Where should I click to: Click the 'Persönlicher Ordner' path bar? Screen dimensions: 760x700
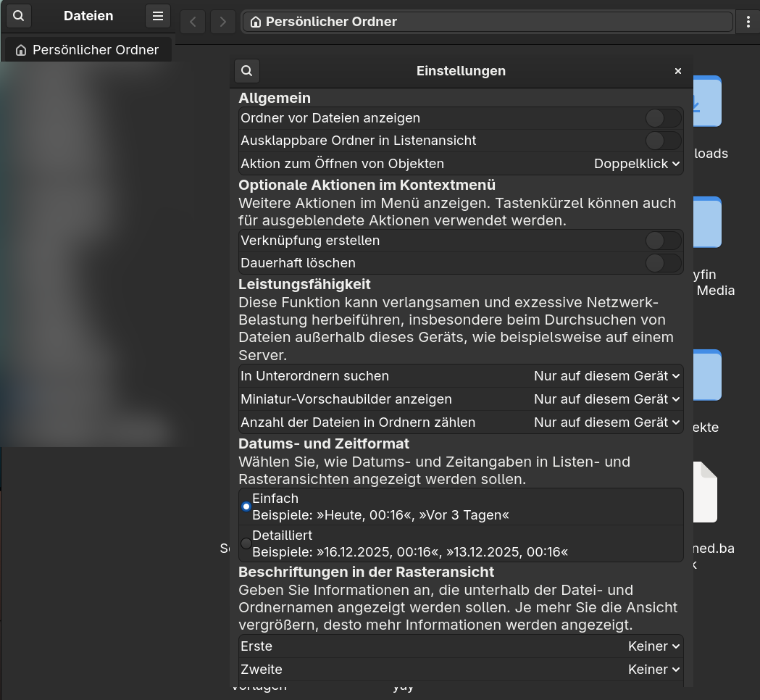(485, 22)
